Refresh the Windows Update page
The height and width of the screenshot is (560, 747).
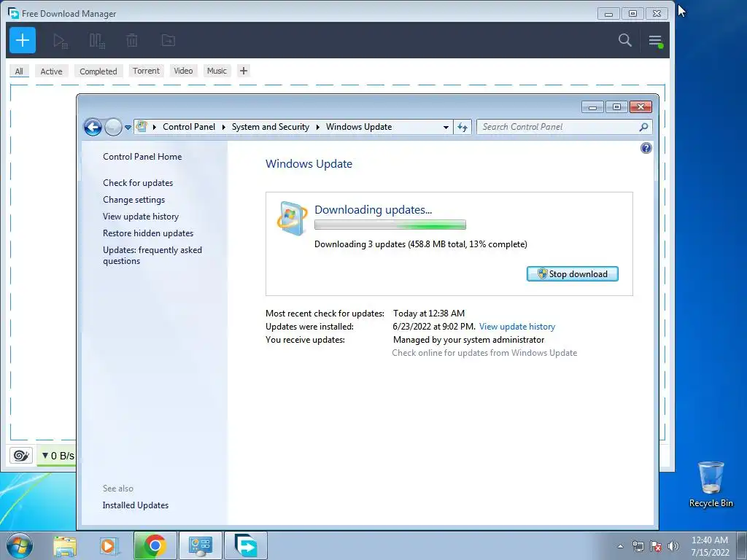(x=462, y=127)
